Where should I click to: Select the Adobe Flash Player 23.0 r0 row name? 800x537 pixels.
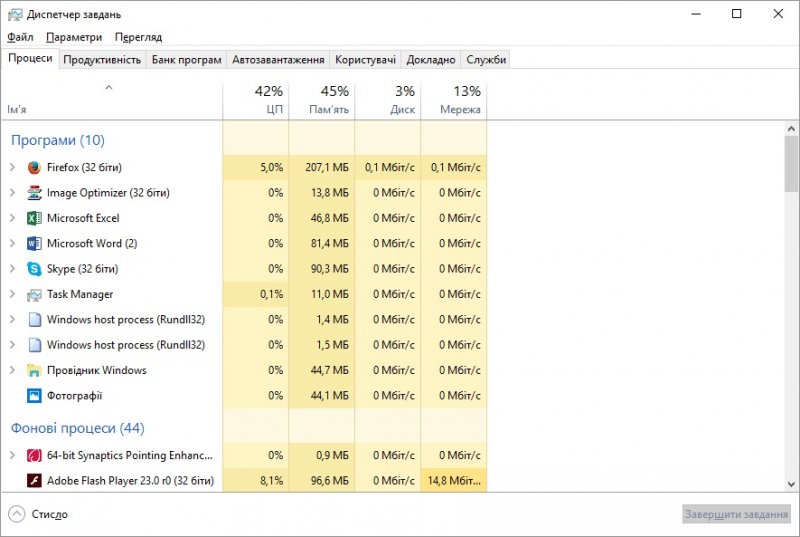(130, 480)
